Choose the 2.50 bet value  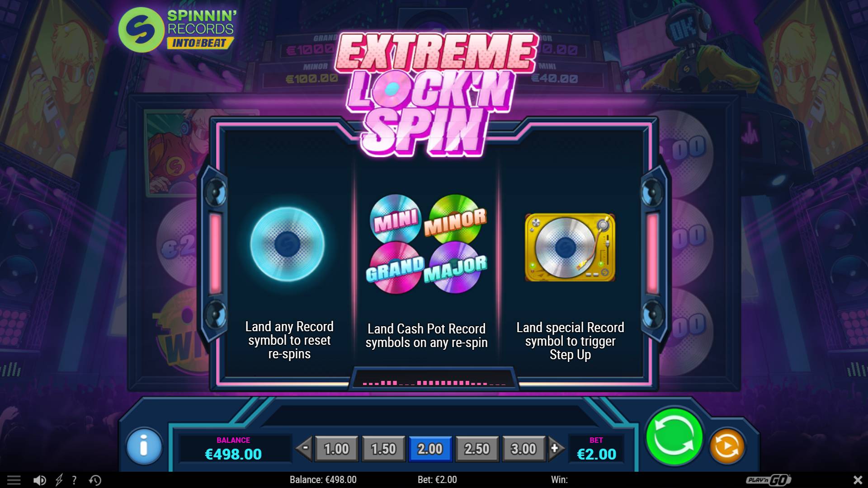pyautogui.click(x=477, y=449)
